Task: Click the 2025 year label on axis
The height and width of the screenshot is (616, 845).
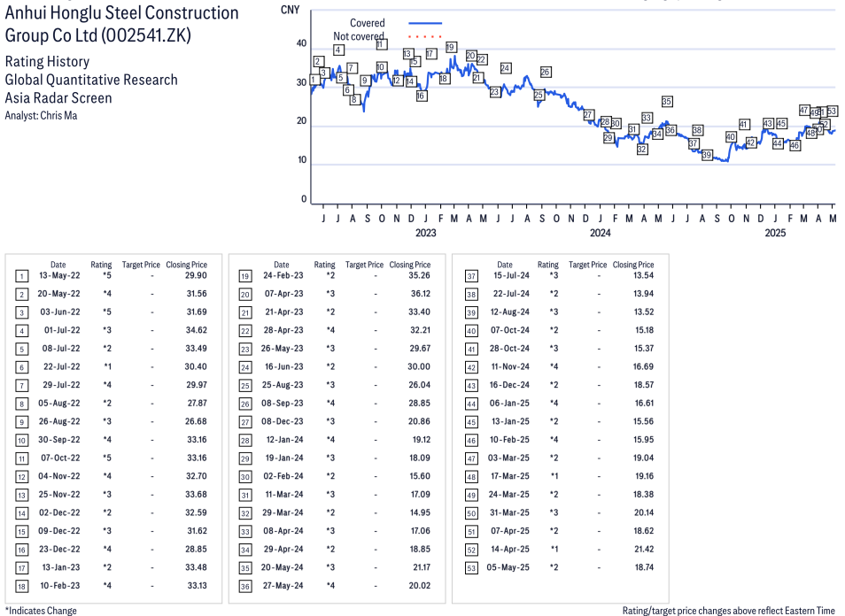Action: pos(775,233)
